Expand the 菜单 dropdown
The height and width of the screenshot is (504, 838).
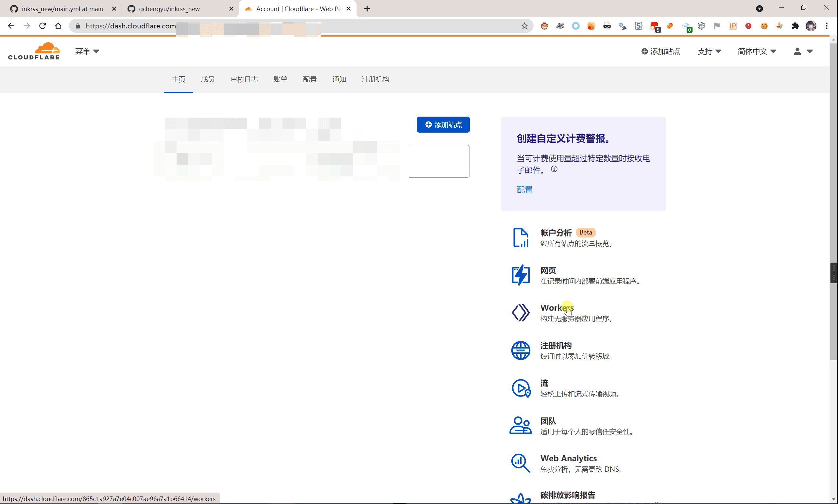click(87, 51)
